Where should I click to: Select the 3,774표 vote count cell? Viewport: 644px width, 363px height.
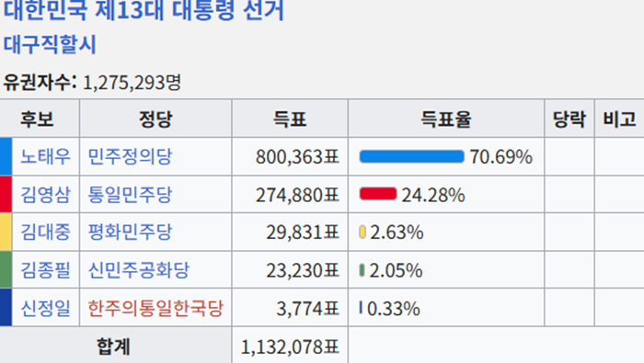(290, 308)
